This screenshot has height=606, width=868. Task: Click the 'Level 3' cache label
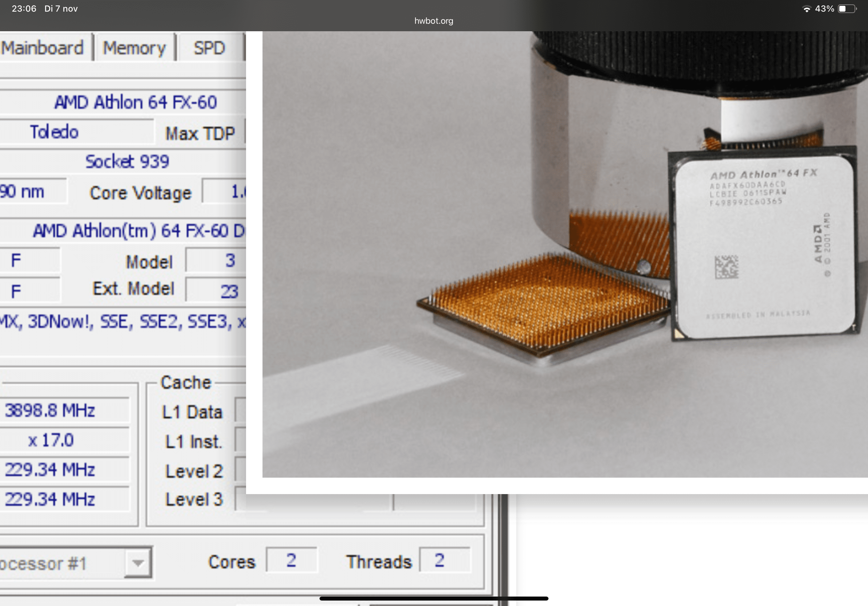coord(194,500)
